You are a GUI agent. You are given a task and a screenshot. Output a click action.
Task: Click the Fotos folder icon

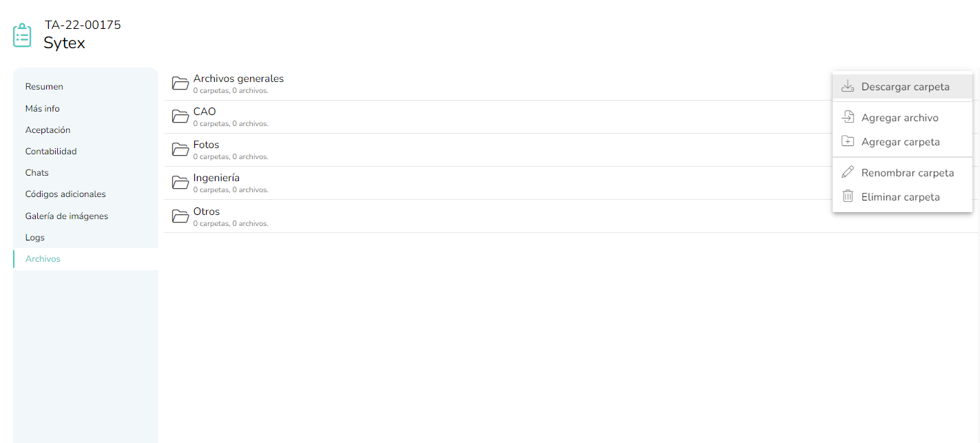tap(180, 150)
